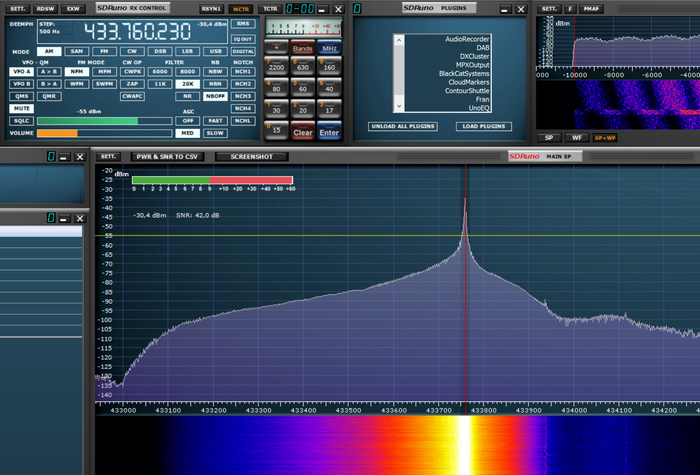
Task: Click the S-meter gauge display
Action: click(x=304, y=27)
